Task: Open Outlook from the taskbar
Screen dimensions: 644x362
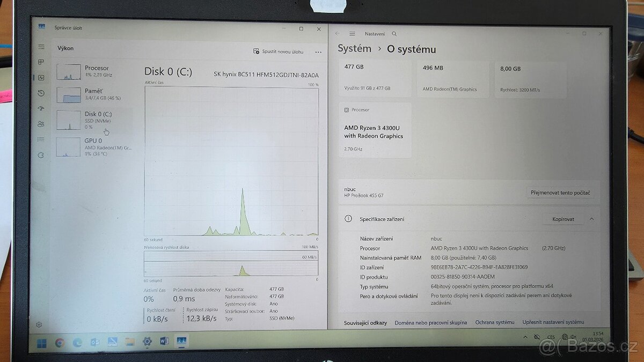Action: (x=95, y=342)
